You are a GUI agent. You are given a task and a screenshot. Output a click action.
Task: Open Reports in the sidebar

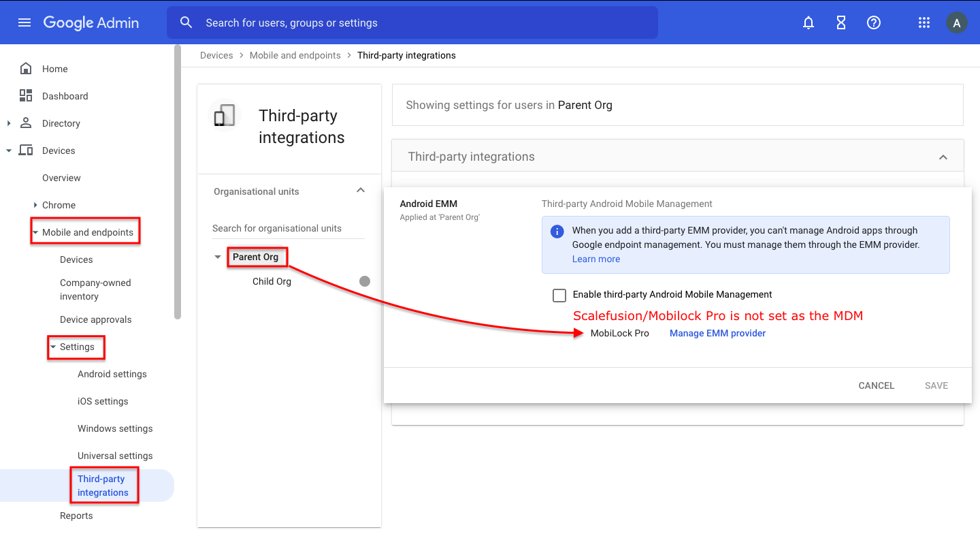76,516
